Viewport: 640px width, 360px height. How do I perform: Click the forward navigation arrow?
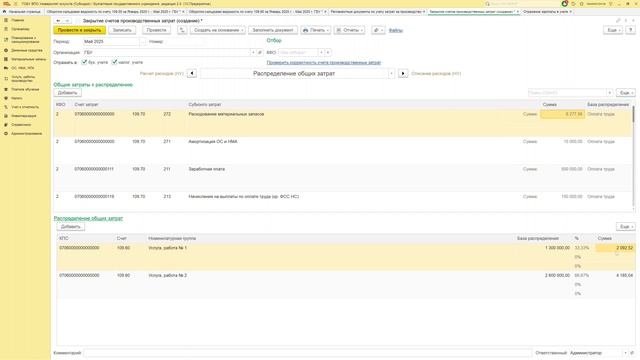click(67, 21)
